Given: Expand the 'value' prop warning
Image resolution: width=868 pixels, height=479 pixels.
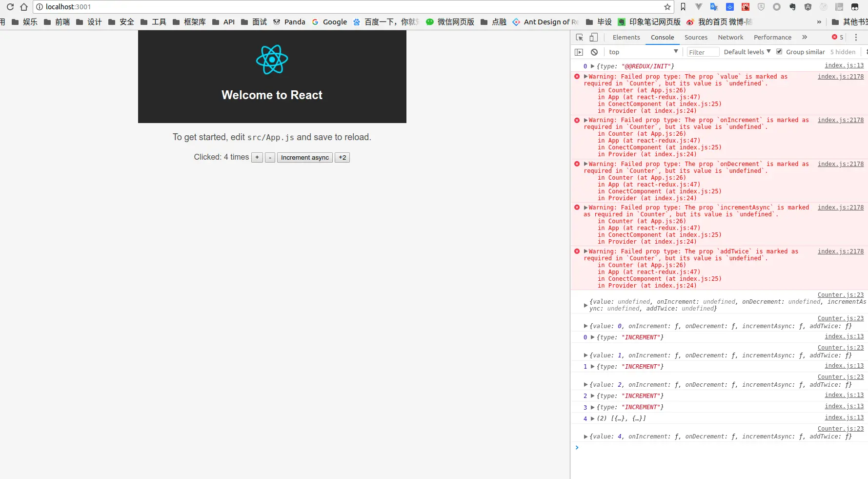Looking at the screenshot, I should pyautogui.click(x=585, y=77).
